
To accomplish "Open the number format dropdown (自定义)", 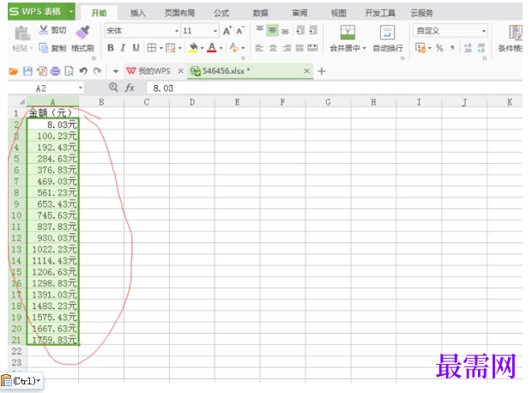I will [x=484, y=31].
